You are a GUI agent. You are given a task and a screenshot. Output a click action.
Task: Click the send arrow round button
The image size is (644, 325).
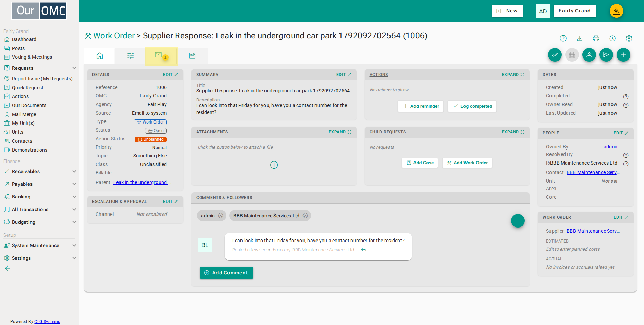pos(606,55)
